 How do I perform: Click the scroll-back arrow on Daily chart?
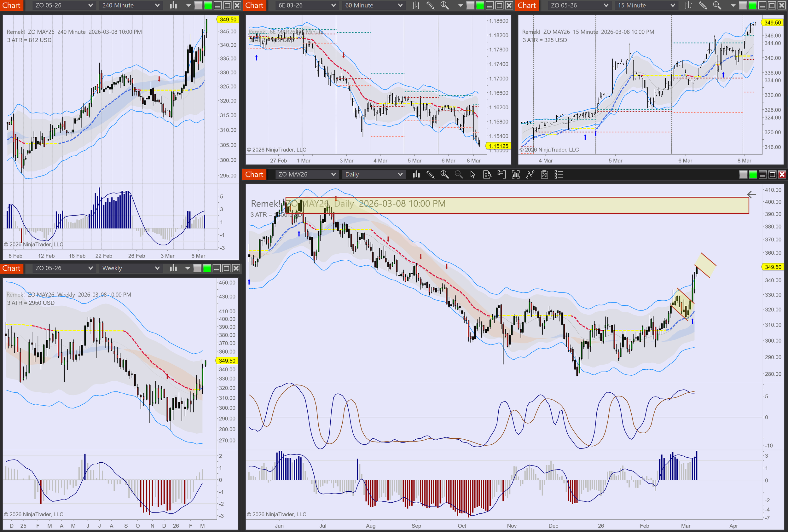751,195
